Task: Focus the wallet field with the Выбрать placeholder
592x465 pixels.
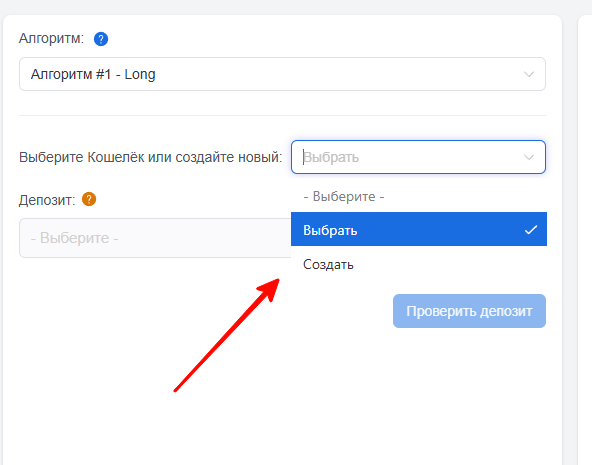Action: coord(418,157)
